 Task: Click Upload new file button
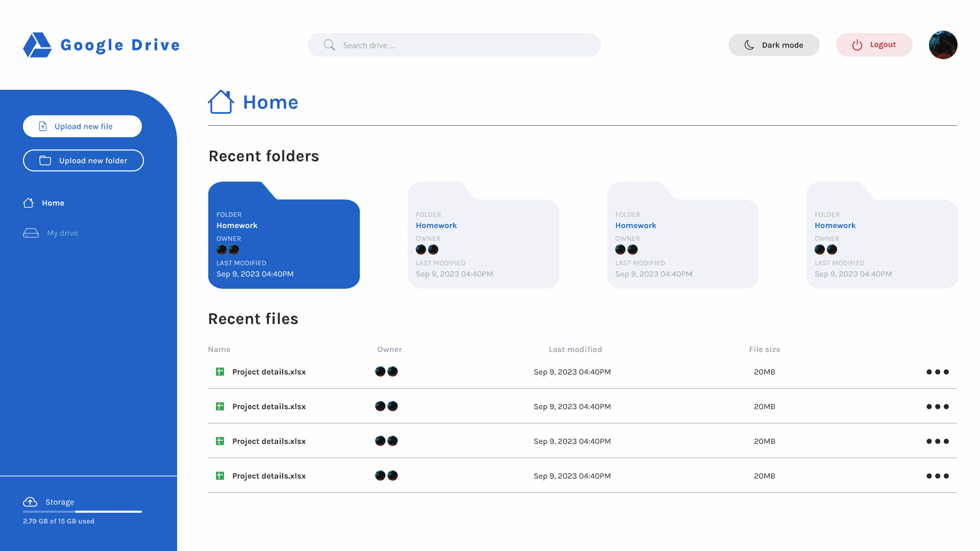pyautogui.click(x=82, y=126)
